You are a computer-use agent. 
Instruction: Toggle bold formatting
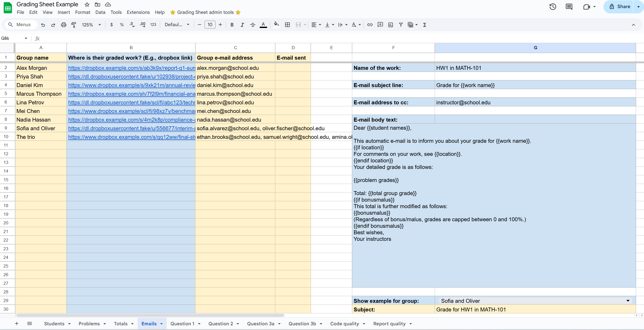pyautogui.click(x=232, y=25)
